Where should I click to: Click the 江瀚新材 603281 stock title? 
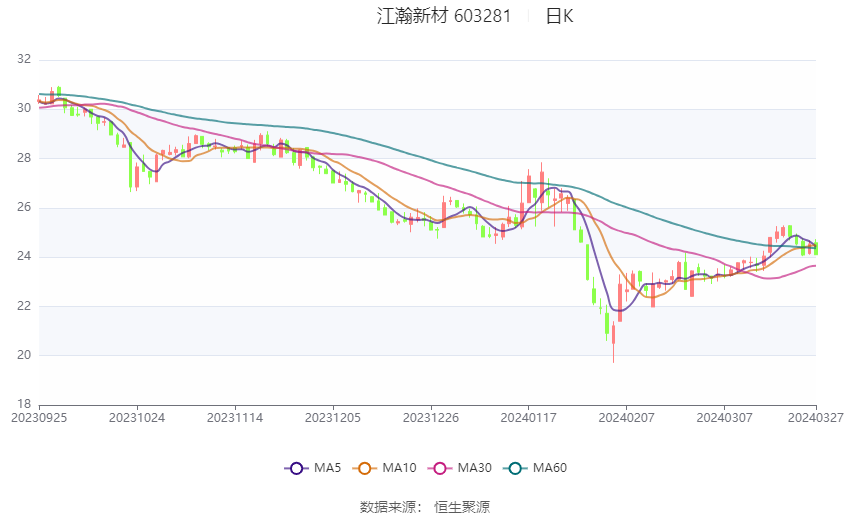444,16
